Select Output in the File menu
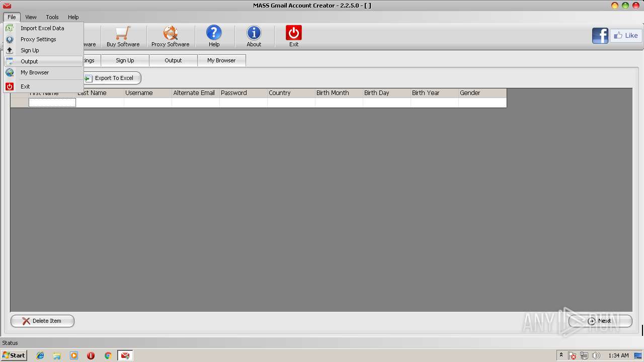 click(43, 61)
